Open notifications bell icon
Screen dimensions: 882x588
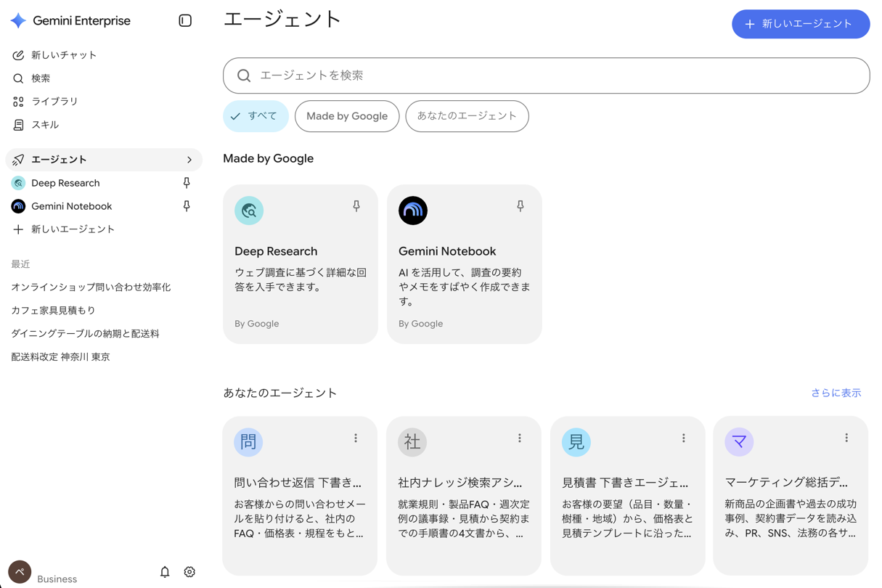[x=165, y=572]
